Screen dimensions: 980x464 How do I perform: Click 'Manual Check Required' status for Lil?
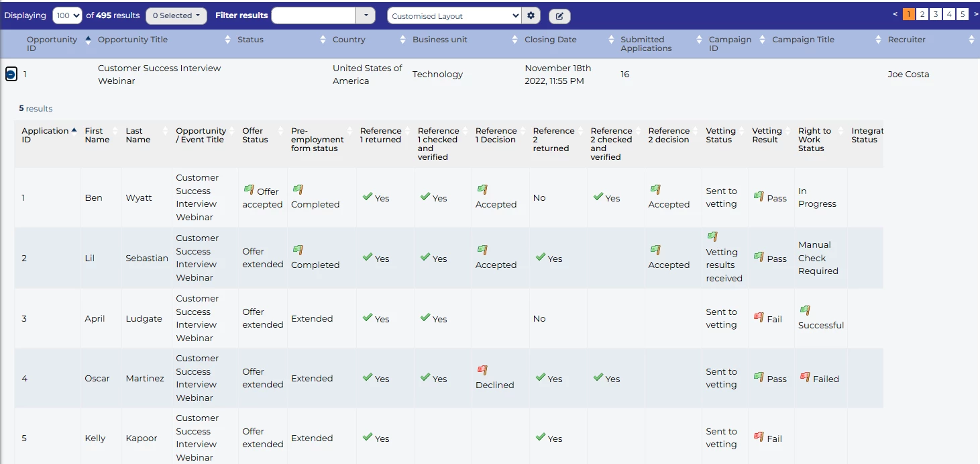(x=818, y=258)
